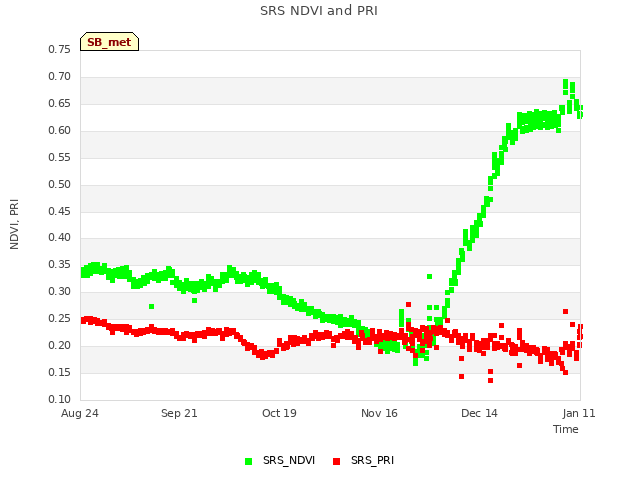Click the SB_met annotation label
This screenshot has width=640, height=480.
tap(109, 42)
